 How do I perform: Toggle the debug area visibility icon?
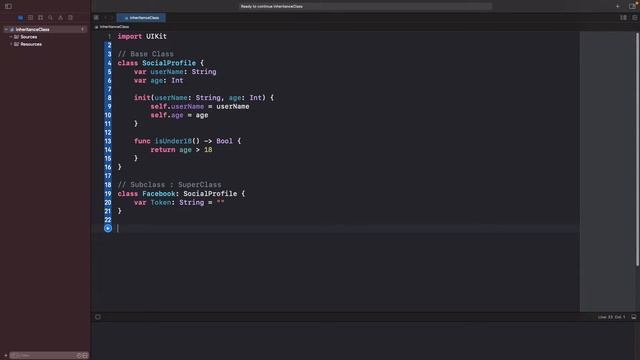pos(633,317)
